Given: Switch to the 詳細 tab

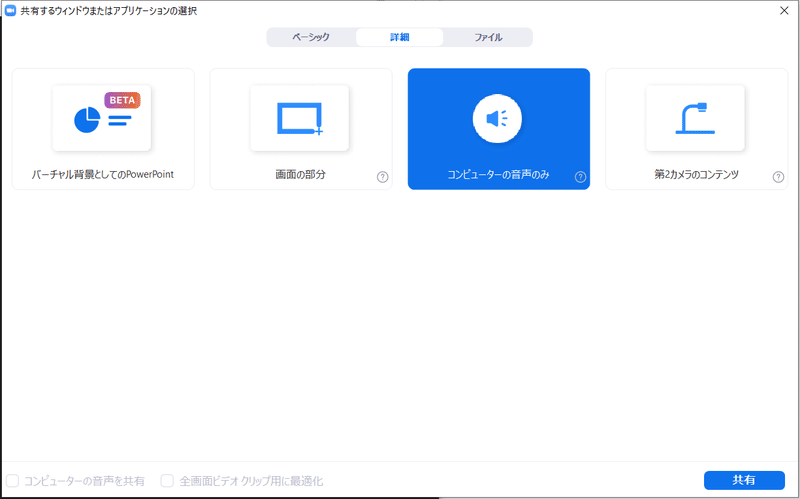Looking at the screenshot, I should point(399,37).
